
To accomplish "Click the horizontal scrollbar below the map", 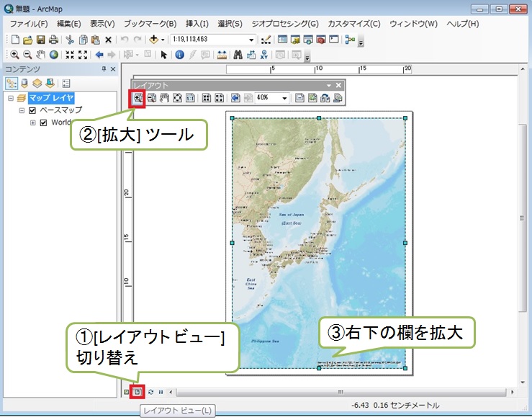I will point(340,392).
